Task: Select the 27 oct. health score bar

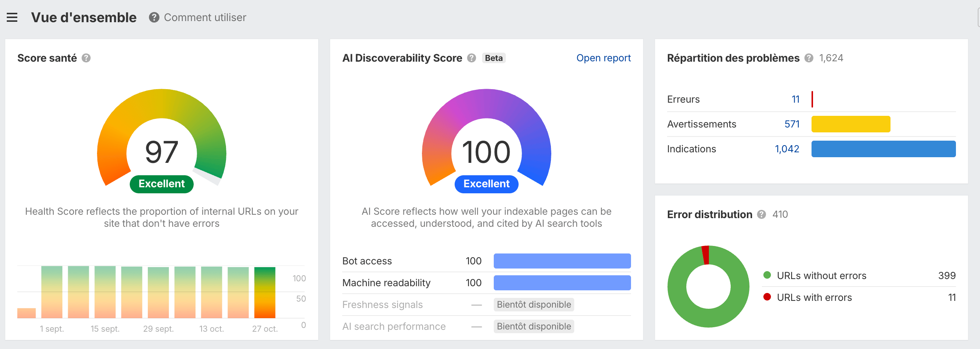Action: (264, 292)
